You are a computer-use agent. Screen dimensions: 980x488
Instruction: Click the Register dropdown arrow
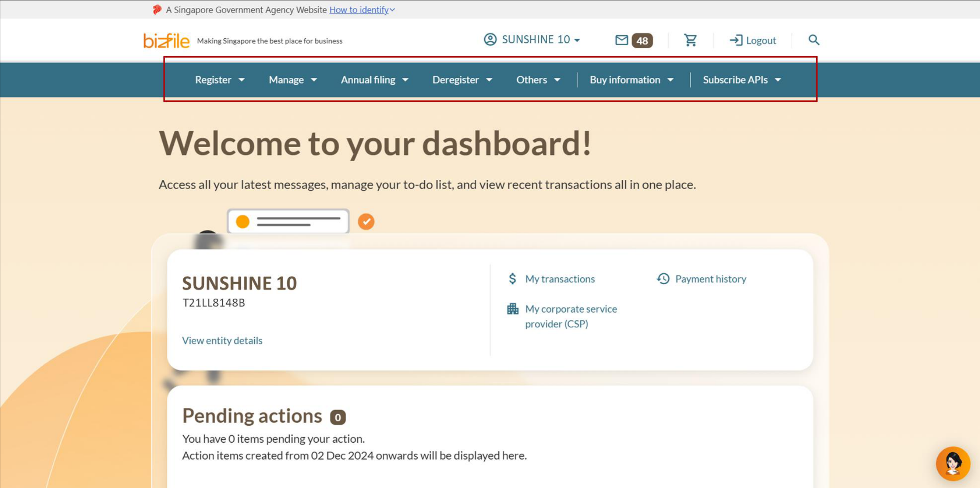click(x=242, y=80)
